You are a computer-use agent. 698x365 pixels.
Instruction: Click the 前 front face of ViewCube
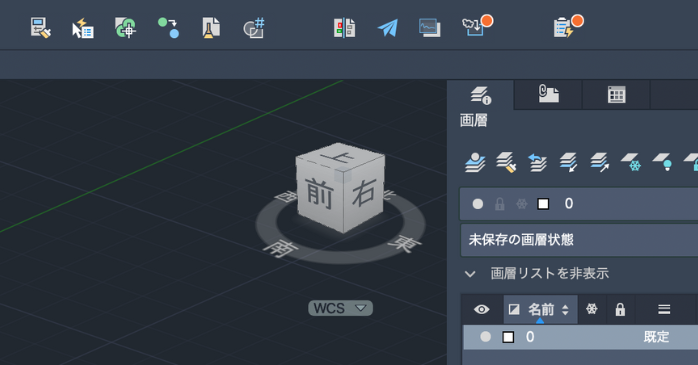tap(319, 194)
